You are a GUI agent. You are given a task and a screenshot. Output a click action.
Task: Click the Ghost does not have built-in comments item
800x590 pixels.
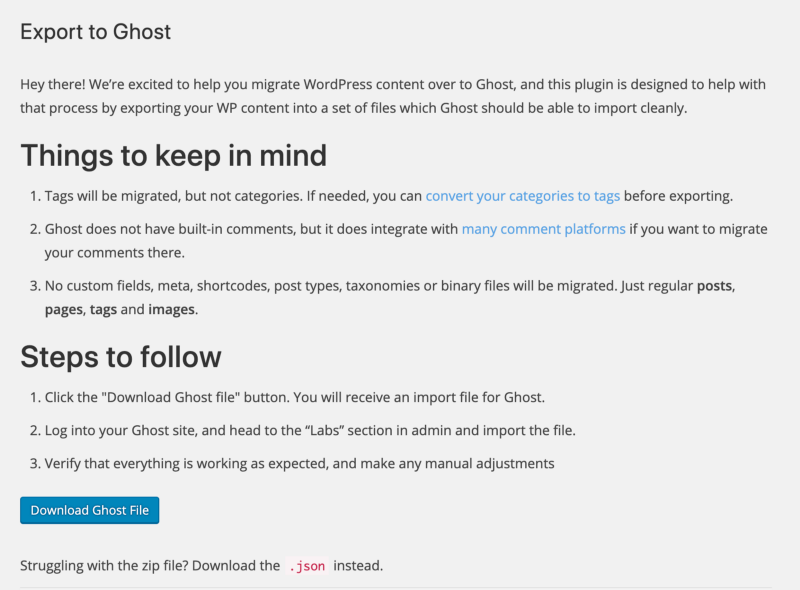coord(406,240)
